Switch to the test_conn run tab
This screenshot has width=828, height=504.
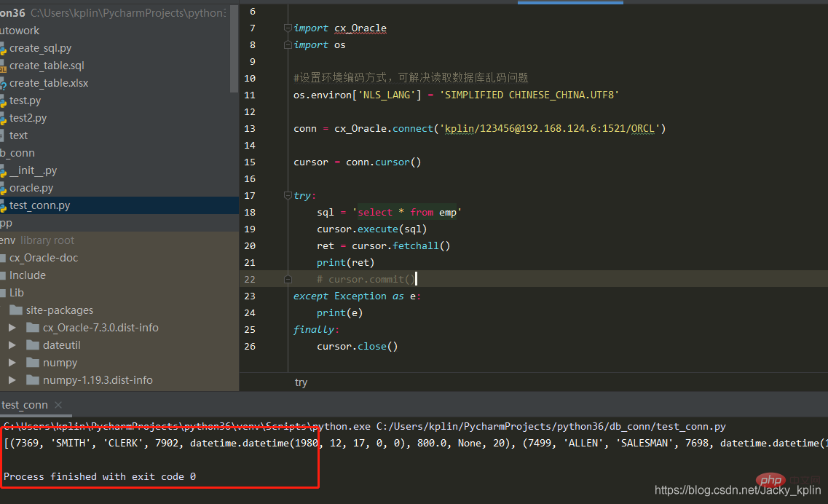(x=25, y=405)
